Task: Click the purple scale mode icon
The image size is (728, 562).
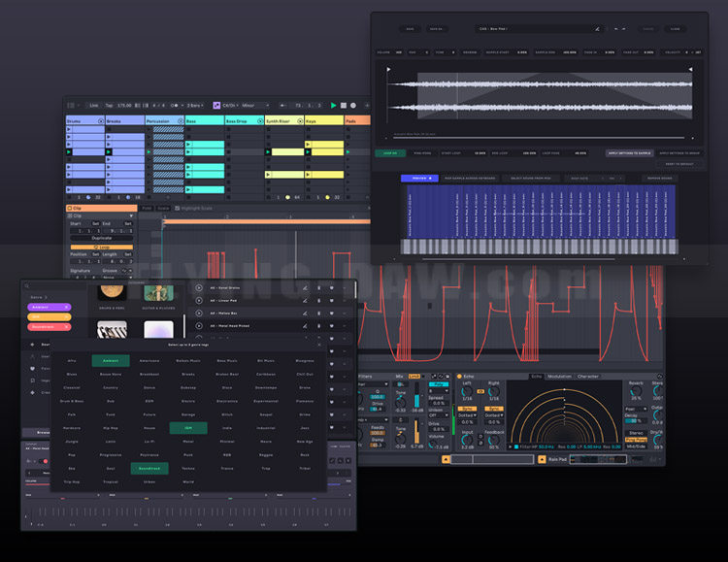Action: [216, 106]
